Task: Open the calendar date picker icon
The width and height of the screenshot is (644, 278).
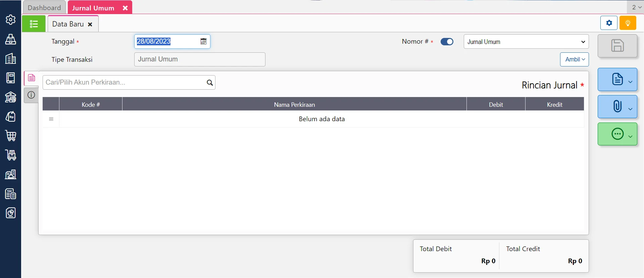Action: point(203,41)
